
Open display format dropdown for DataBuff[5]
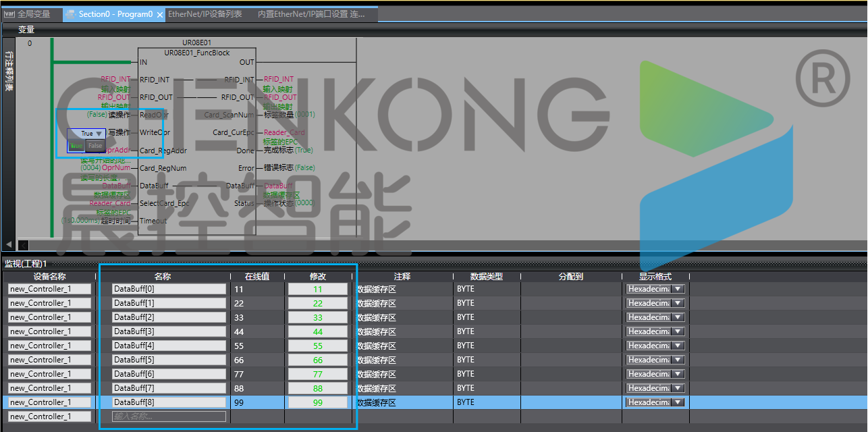(678, 360)
